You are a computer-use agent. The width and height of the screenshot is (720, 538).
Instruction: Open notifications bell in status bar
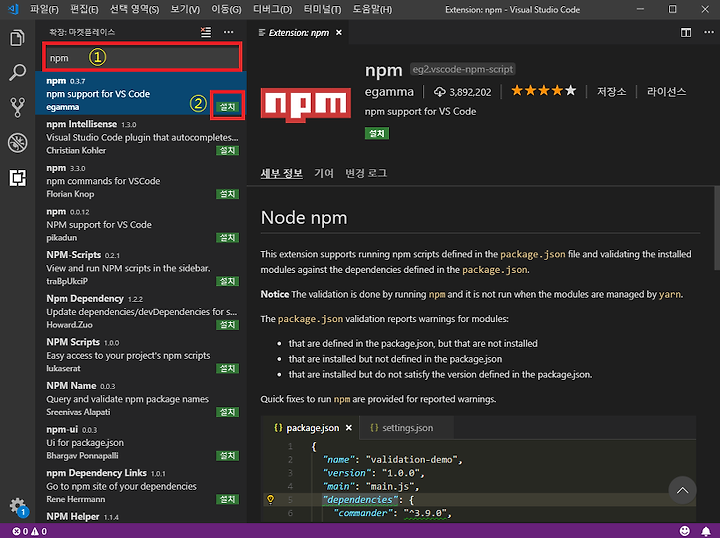[x=706, y=531]
